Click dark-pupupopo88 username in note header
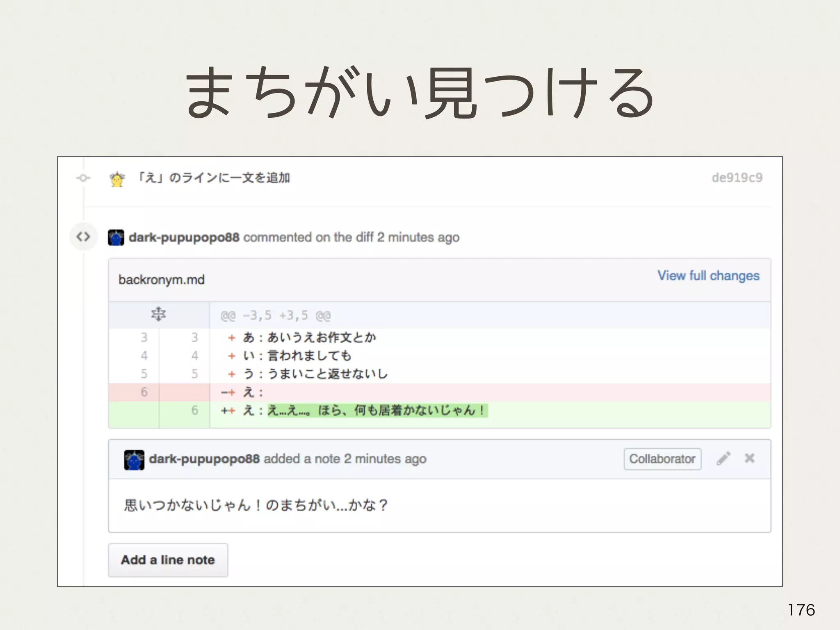 click(x=204, y=459)
